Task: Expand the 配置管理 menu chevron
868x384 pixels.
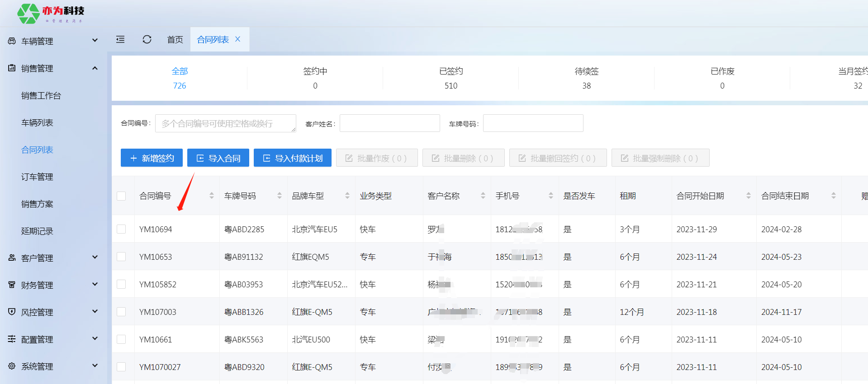Action: (x=95, y=339)
